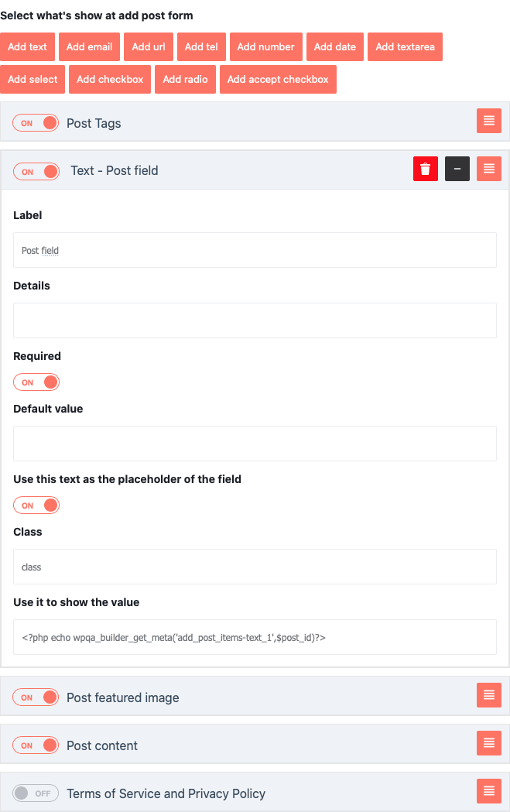Click the reorder icon beside Post content
This screenshot has width=510, height=812.
point(488,743)
